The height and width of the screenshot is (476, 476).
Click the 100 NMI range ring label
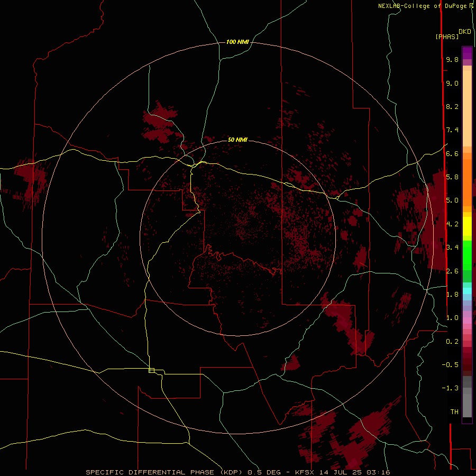click(237, 42)
